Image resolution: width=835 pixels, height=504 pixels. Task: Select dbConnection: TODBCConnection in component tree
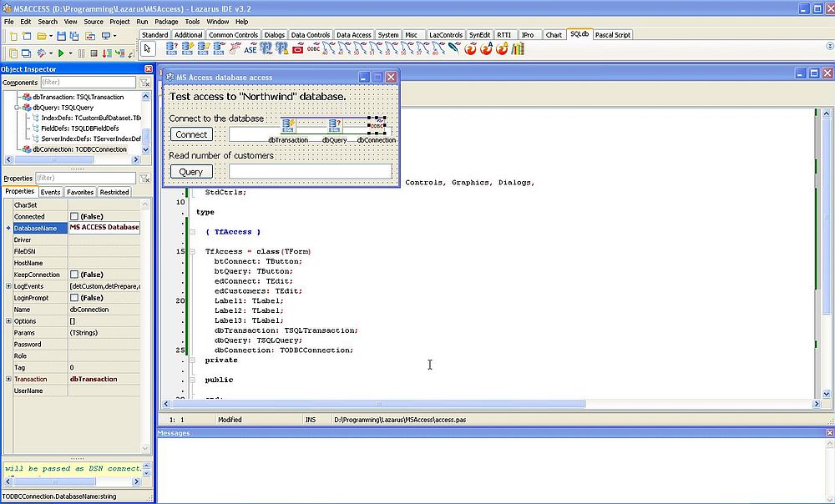[80, 149]
